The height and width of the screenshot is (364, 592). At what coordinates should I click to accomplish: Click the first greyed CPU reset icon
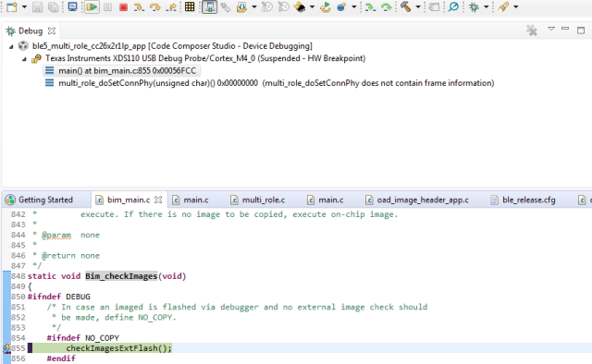point(267,6)
